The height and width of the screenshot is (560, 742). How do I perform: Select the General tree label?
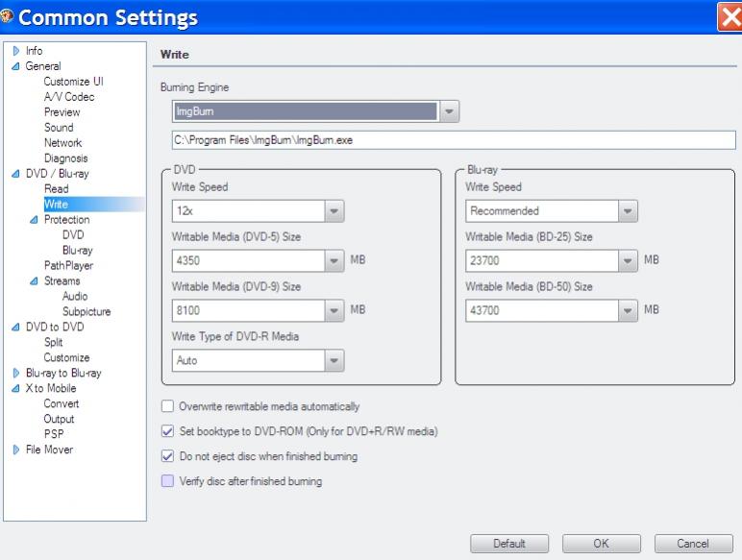pyautogui.click(x=43, y=66)
